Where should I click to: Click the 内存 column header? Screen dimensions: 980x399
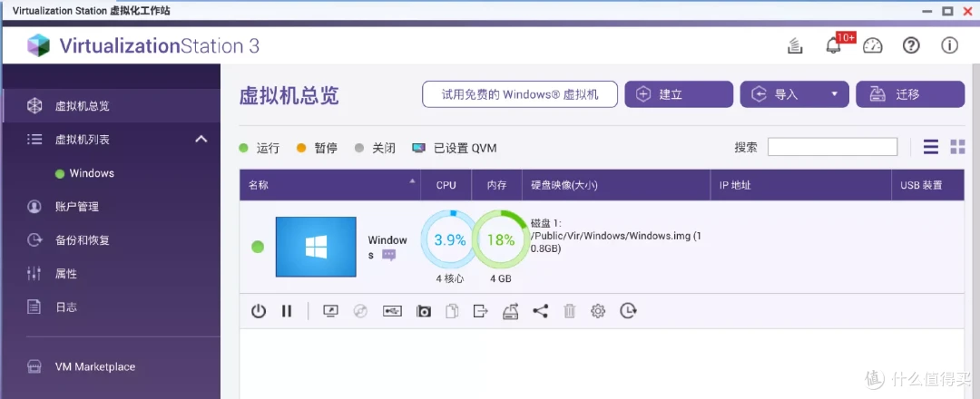(496, 185)
